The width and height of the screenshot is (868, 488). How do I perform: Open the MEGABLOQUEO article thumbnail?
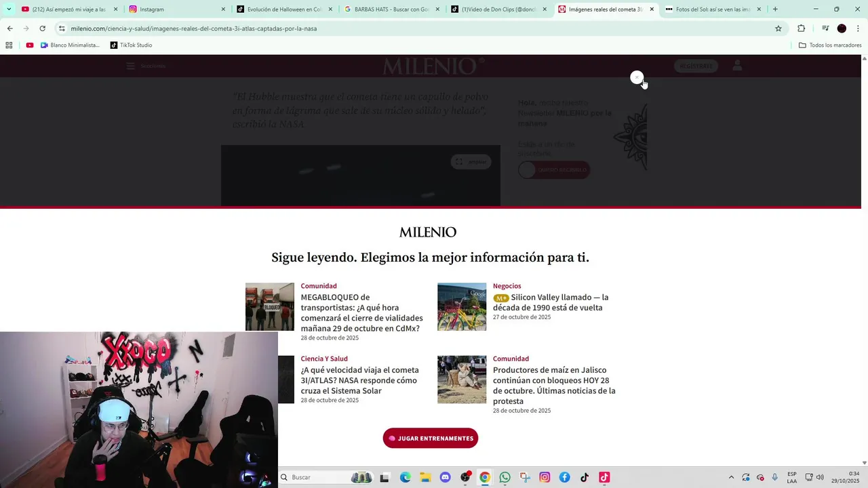point(270,306)
